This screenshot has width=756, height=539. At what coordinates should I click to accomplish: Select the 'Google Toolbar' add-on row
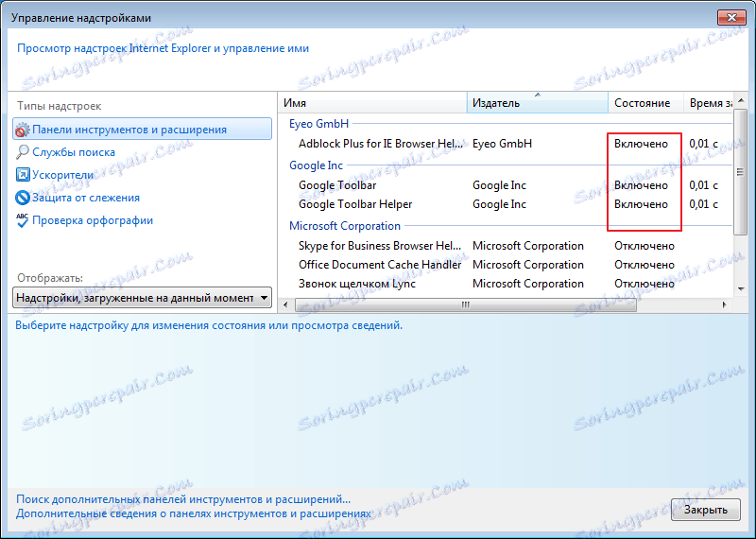pos(506,185)
